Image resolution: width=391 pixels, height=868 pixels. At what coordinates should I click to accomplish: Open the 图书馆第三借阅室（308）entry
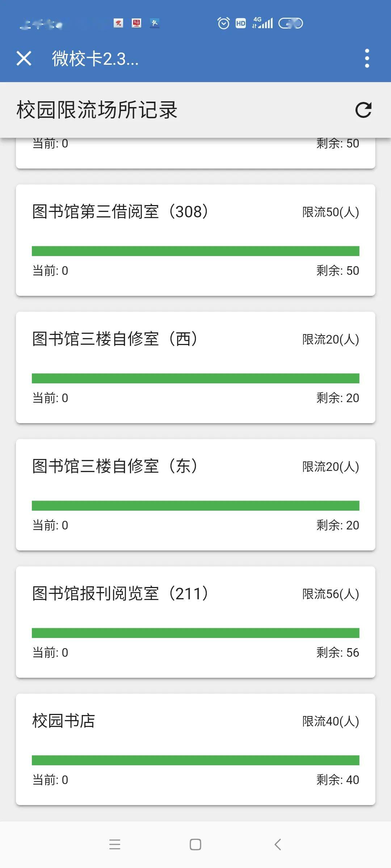click(120, 212)
